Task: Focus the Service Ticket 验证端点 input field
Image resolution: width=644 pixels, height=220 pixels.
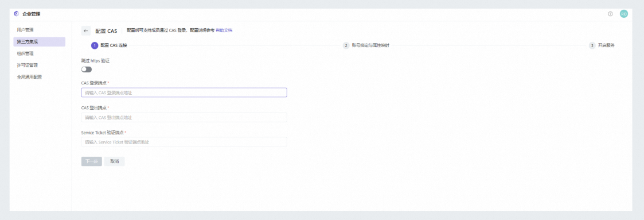Action: coord(184,142)
